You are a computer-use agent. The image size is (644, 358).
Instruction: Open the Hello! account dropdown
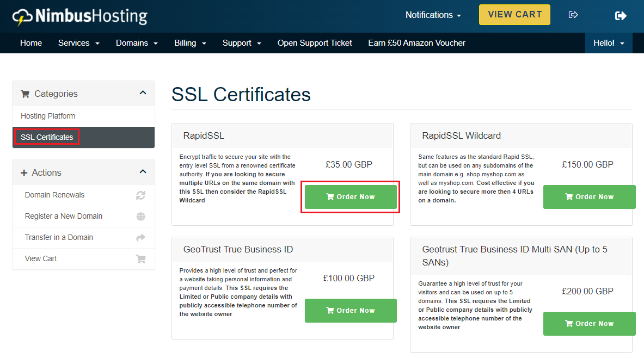tap(609, 43)
